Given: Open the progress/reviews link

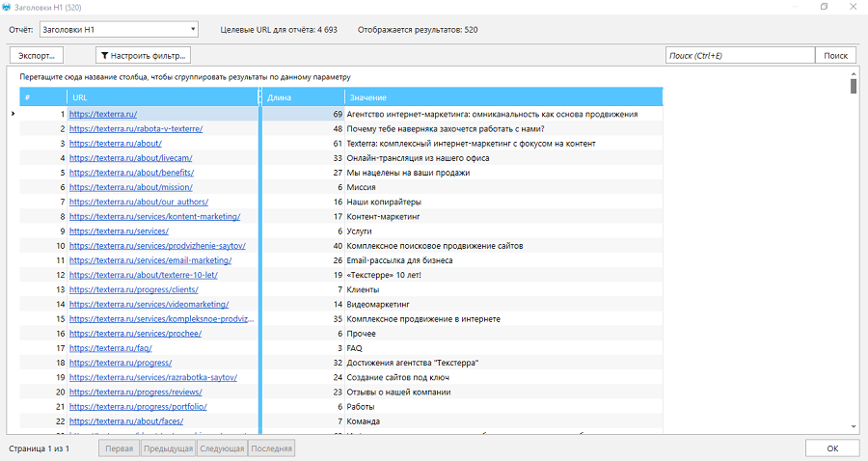Looking at the screenshot, I should pyautogui.click(x=136, y=392).
